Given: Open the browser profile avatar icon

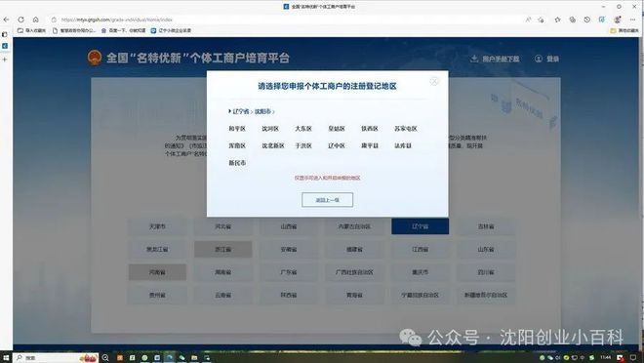Looking at the screenshot, I should 617,20.
